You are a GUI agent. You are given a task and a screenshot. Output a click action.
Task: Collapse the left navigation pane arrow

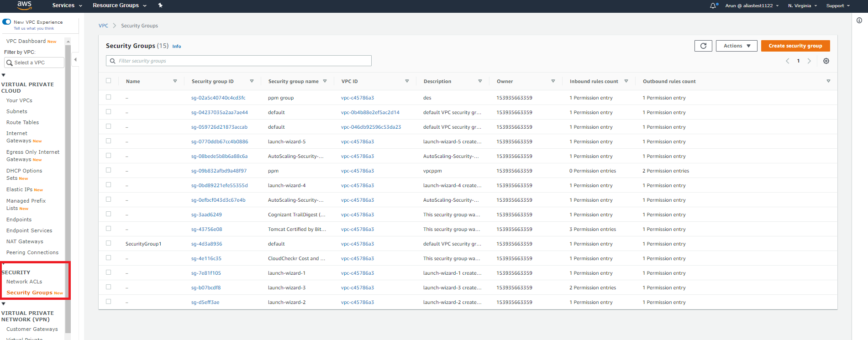pos(75,60)
